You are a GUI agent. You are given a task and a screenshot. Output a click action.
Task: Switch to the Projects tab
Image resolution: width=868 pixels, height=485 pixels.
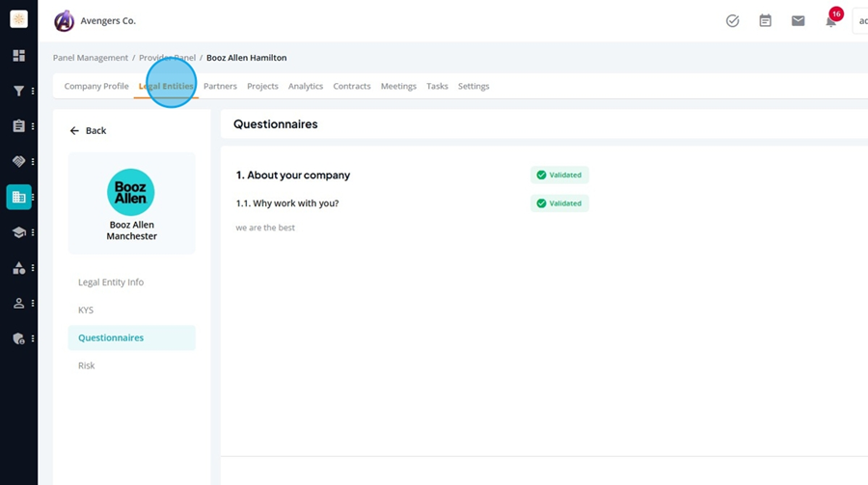tap(262, 86)
